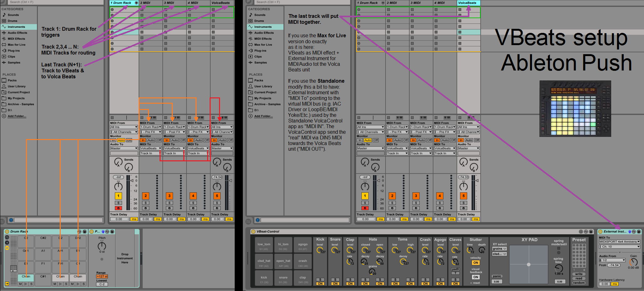Viewport: 644px width, 291px height.
Task: Open track 3 Post FX dropdown, left window
Action: (175, 132)
